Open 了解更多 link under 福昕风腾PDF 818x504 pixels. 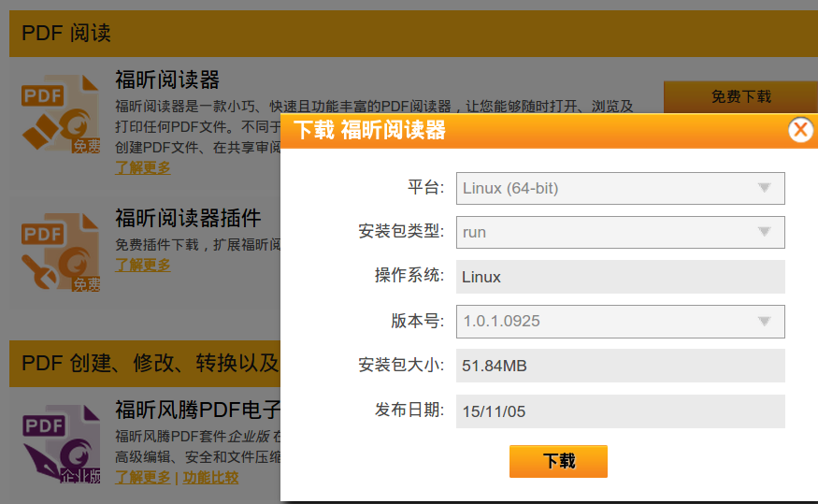[x=142, y=478]
